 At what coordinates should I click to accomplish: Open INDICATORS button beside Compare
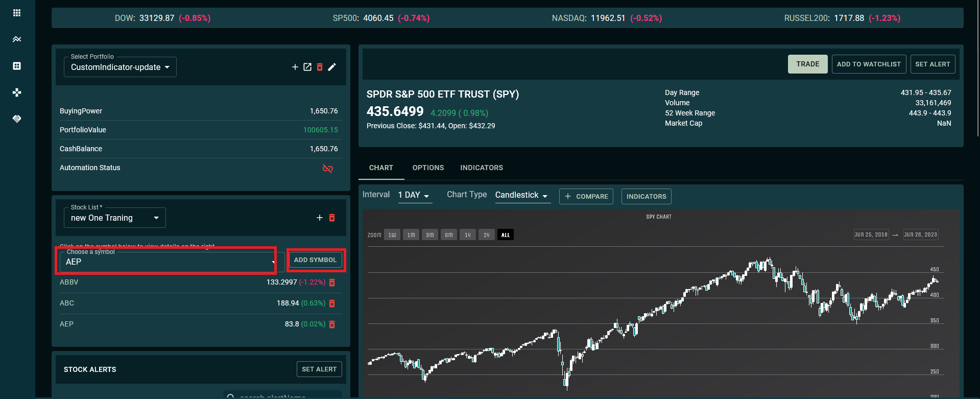tap(646, 196)
